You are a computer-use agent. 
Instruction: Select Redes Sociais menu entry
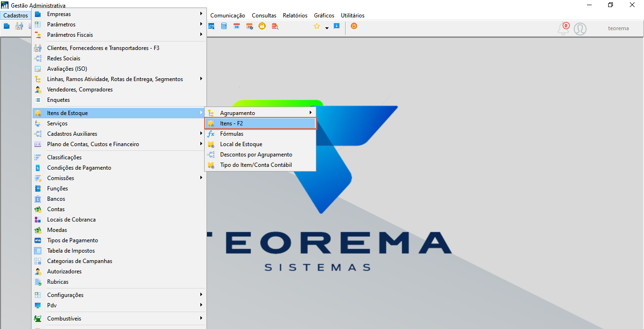(119, 58)
